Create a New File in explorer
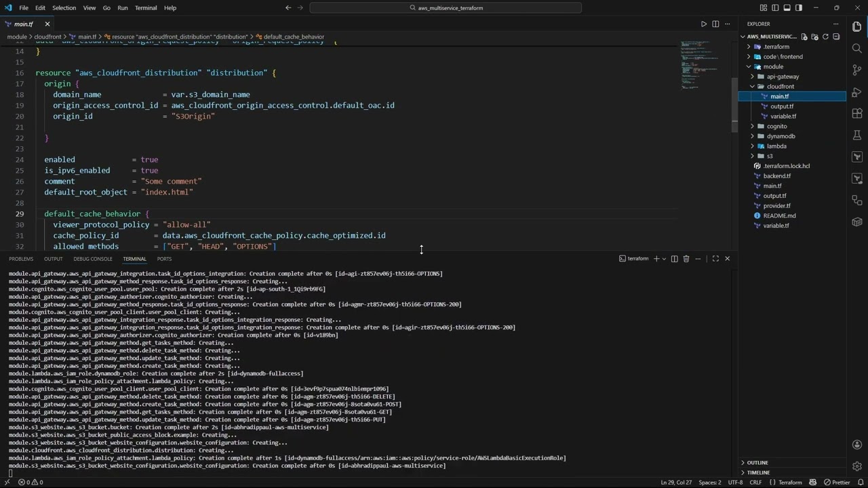The width and height of the screenshot is (868, 488). (804, 37)
